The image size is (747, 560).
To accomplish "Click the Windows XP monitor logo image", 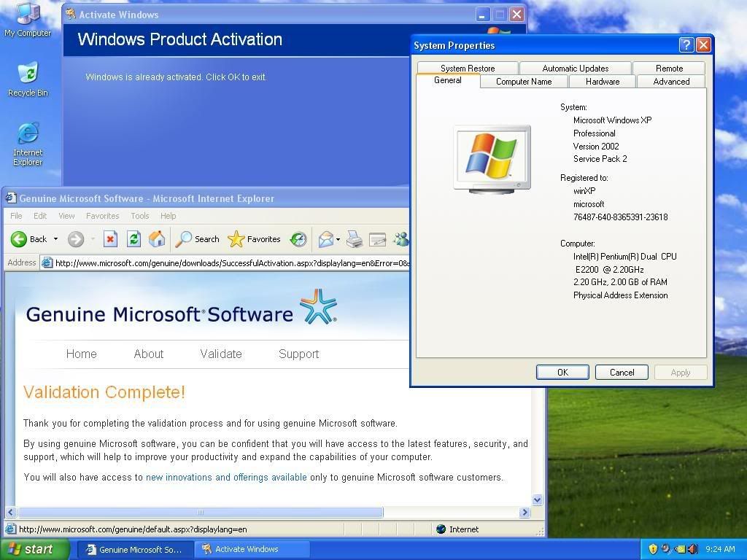I will [x=492, y=159].
